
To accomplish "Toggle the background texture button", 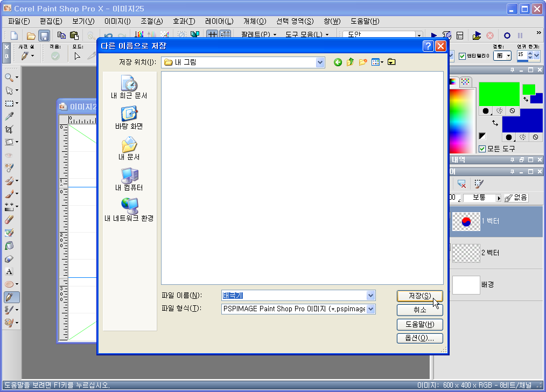I will click(x=523, y=137).
